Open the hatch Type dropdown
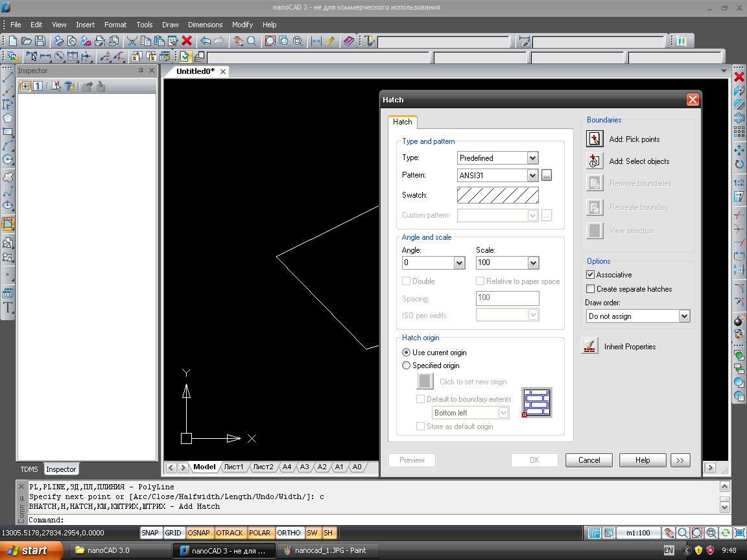Image resolution: width=747 pixels, height=560 pixels. pos(532,157)
